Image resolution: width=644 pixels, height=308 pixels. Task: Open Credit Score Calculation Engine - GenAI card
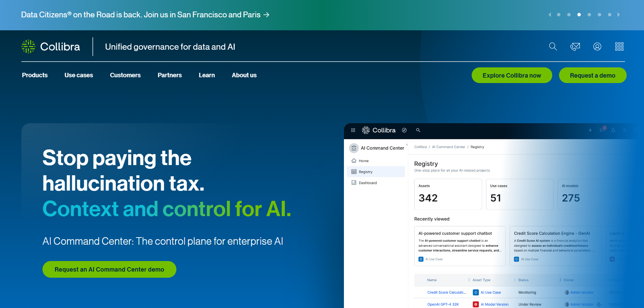pos(555,246)
